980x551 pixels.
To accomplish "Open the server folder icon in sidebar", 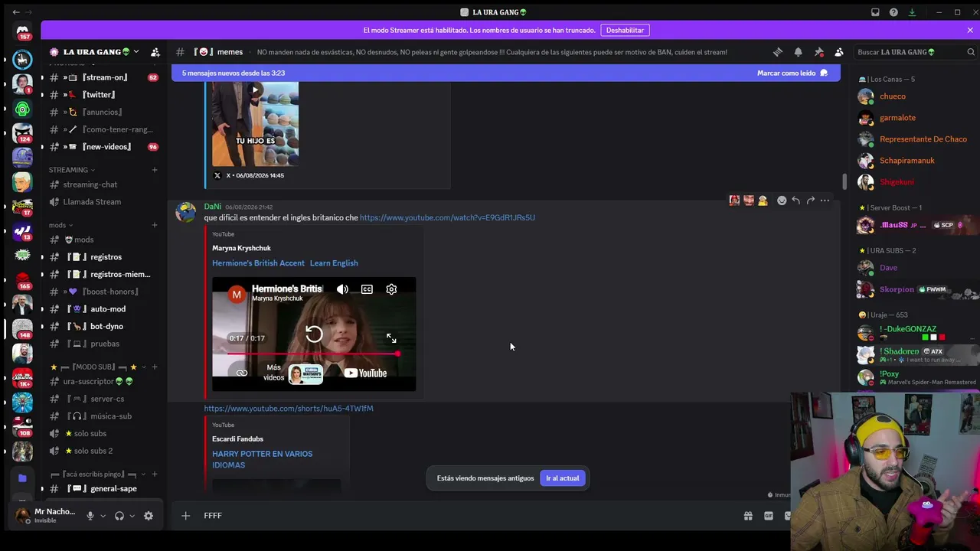I will [x=22, y=478].
